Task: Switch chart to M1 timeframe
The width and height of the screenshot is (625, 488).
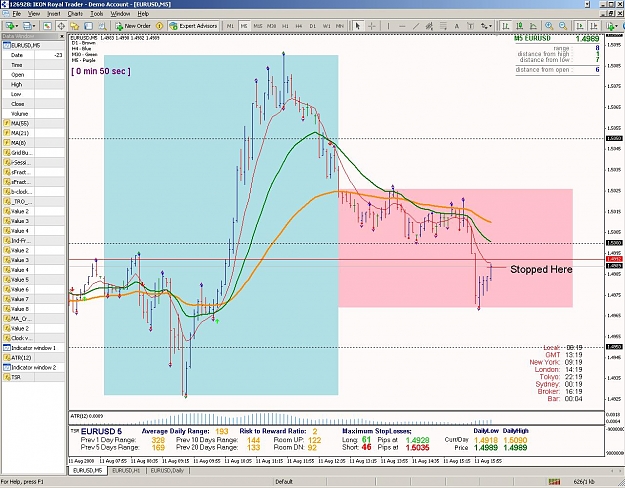Action: point(230,26)
